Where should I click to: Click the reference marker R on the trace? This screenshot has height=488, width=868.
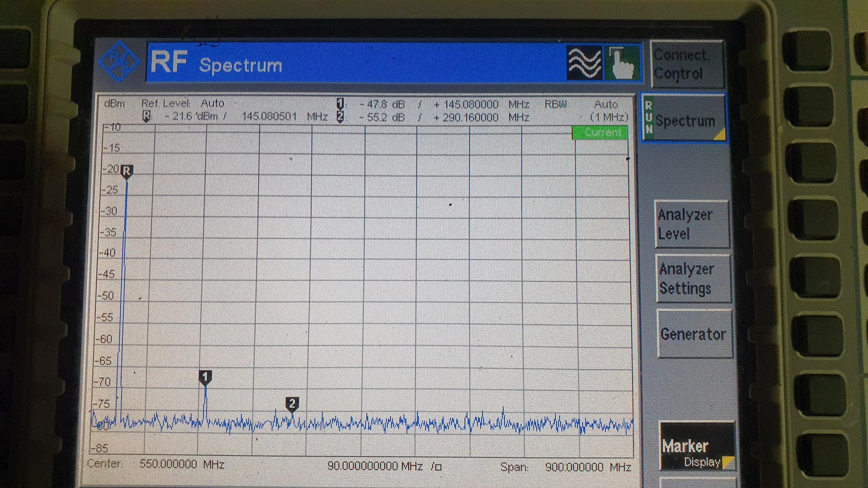pos(126,171)
